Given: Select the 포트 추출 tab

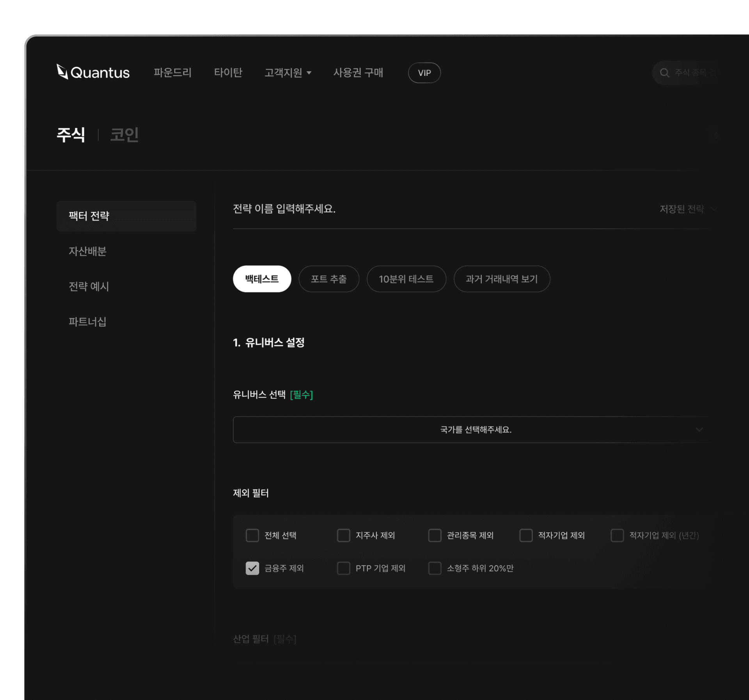Looking at the screenshot, I should point(328,279).
